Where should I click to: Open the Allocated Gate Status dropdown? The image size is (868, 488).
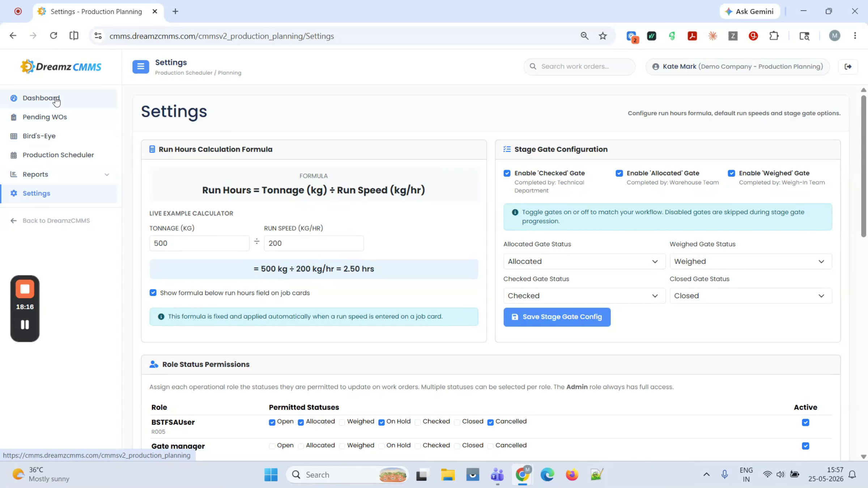pos(584,261)
